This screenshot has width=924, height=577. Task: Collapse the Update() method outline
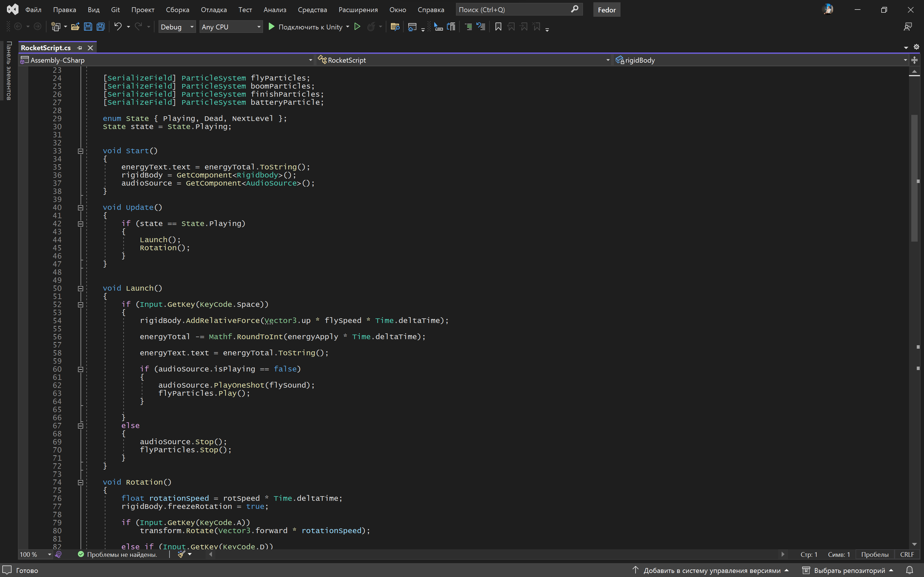pyautogui.click(x=81, y=208)
